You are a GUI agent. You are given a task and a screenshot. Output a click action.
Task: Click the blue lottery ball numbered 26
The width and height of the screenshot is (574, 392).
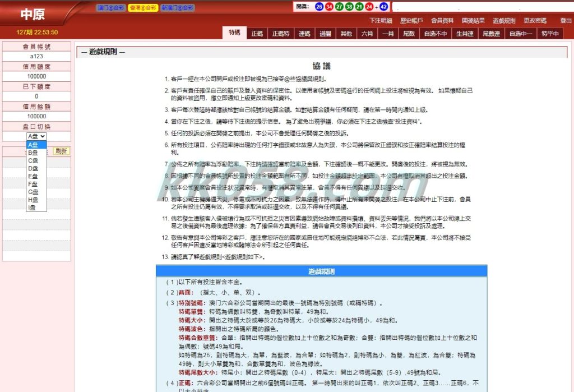click(320, 7)
